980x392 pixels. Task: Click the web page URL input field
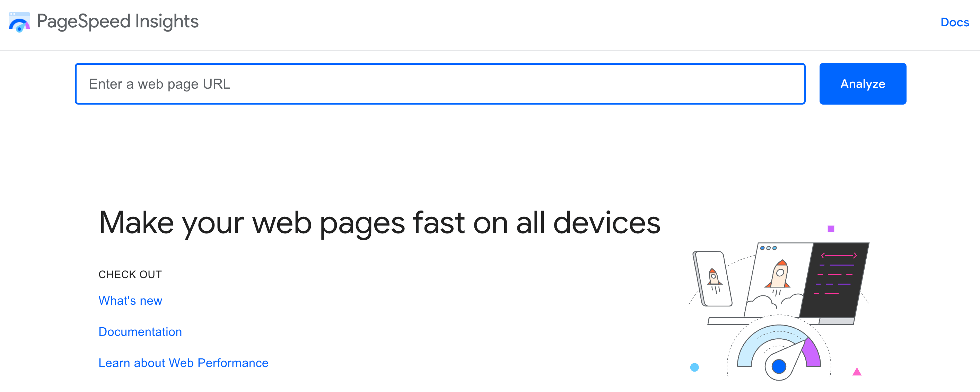tap(440, 84)
